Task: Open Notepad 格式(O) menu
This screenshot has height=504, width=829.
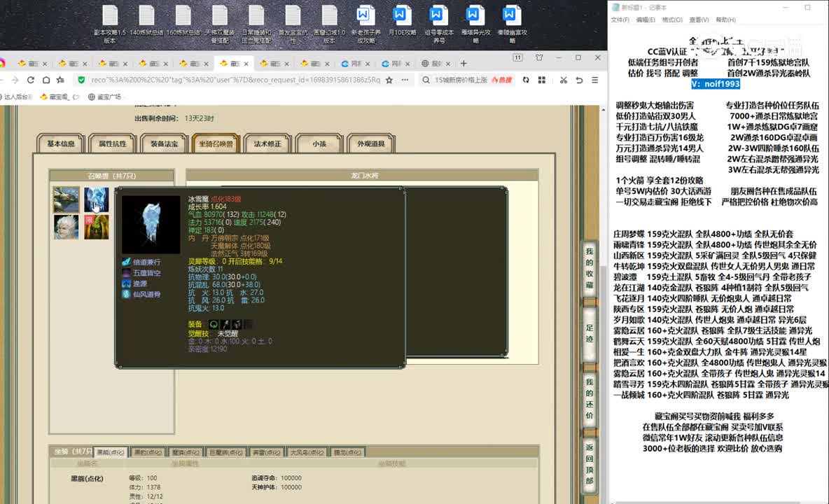Action: click(x=672, y=20)
